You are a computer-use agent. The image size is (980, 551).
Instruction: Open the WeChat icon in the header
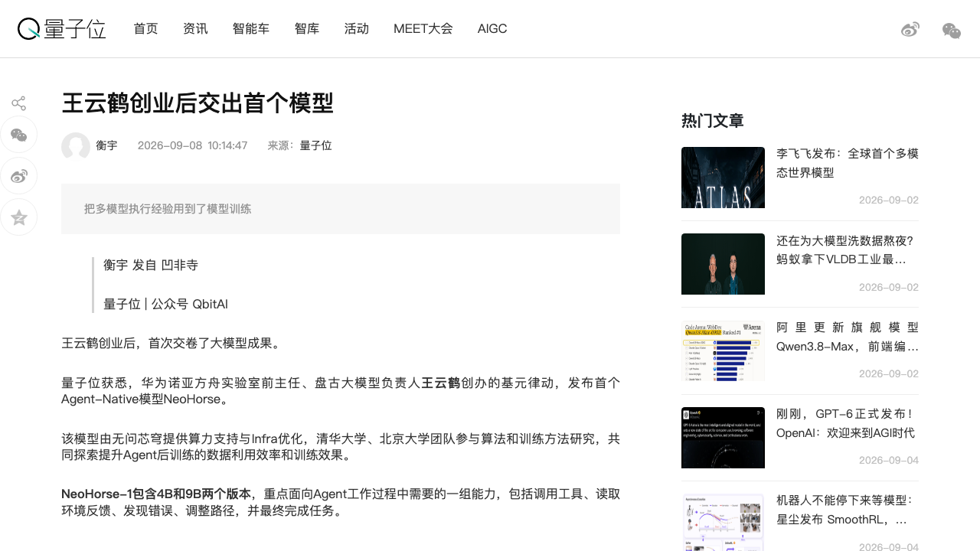tap(952, 31)
